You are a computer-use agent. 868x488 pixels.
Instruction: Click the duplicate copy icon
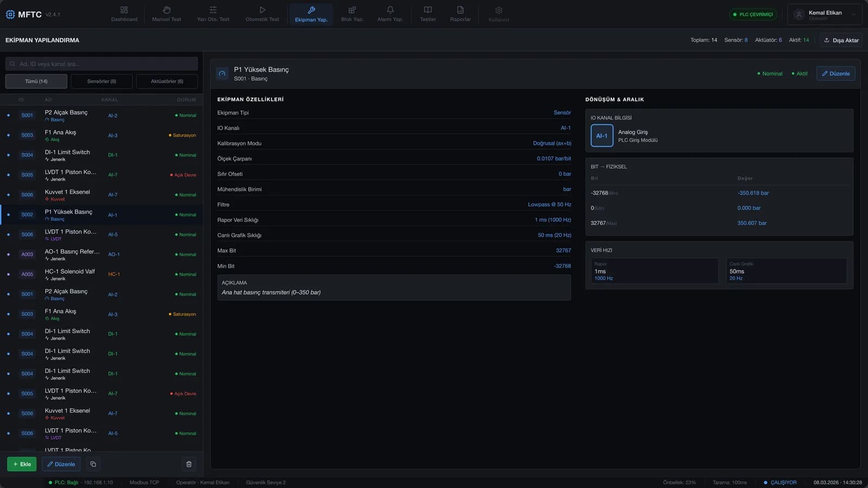tap(93, 464)
